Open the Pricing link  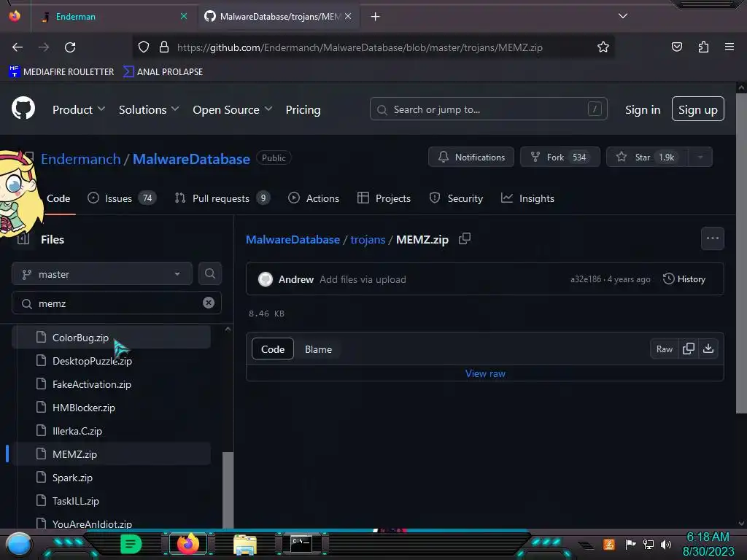pyautogui.click(x=303, y=109)
